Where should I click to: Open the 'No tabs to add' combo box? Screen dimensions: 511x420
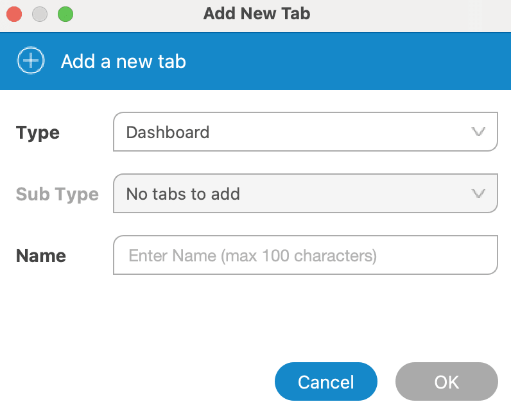(x=306, y=193)
